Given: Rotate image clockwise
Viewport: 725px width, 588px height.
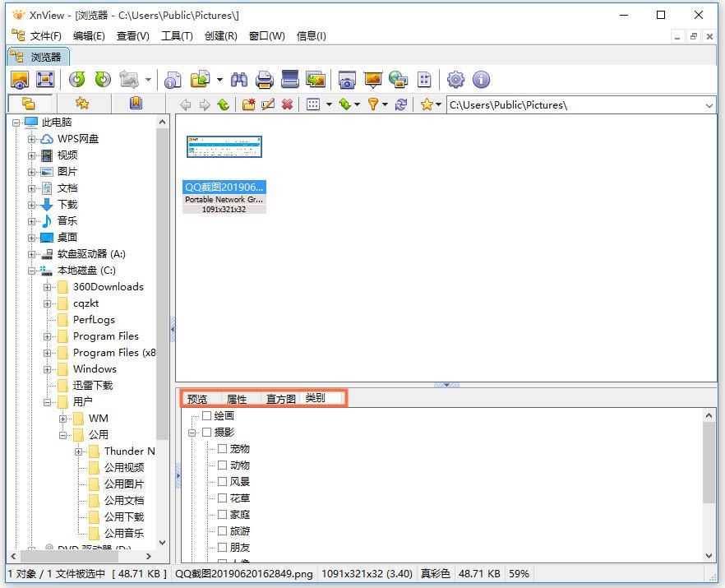Looking at the screenshot, I should pos(103,80).
